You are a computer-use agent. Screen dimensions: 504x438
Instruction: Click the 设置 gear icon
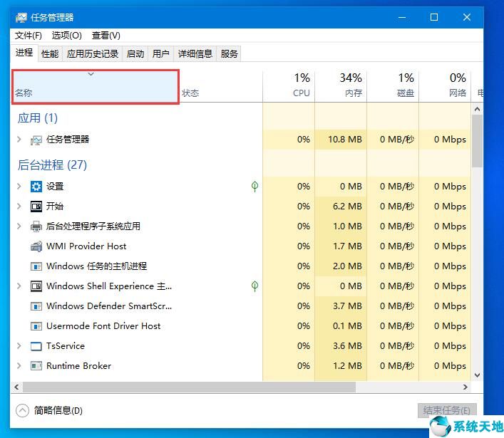(x=36, y=187)
